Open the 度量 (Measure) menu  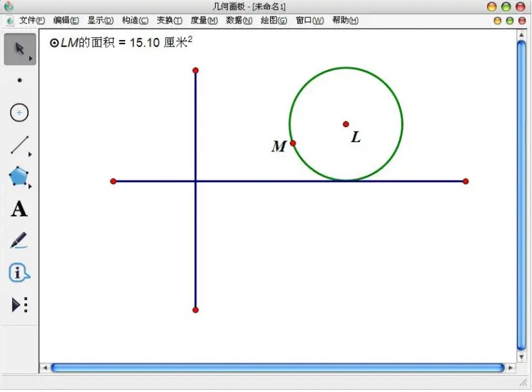point(204,21)
